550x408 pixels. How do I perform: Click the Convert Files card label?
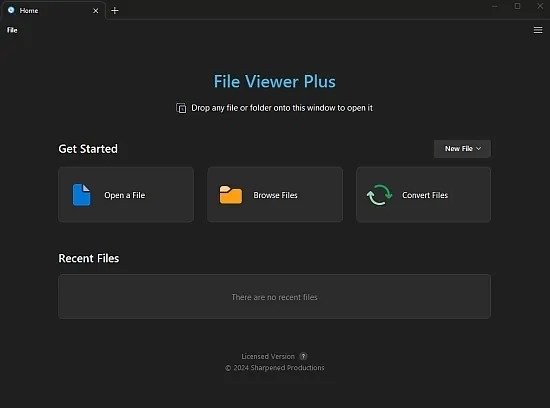tap(425, 195)
